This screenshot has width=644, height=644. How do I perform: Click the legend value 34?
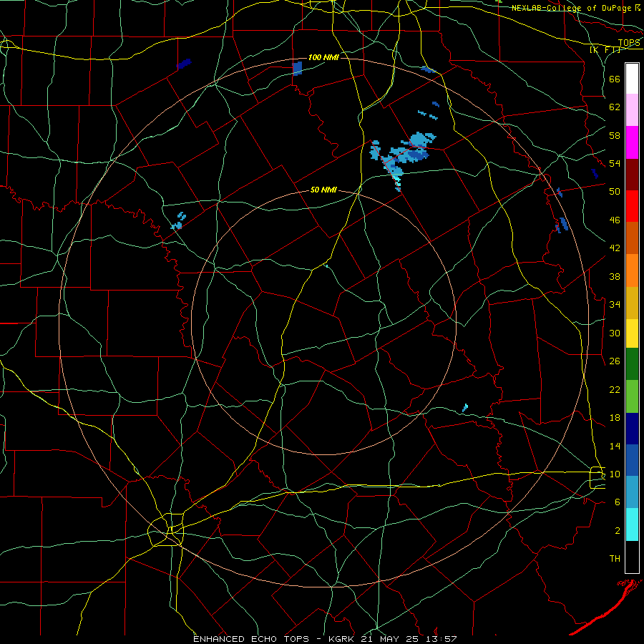(615, 305)
